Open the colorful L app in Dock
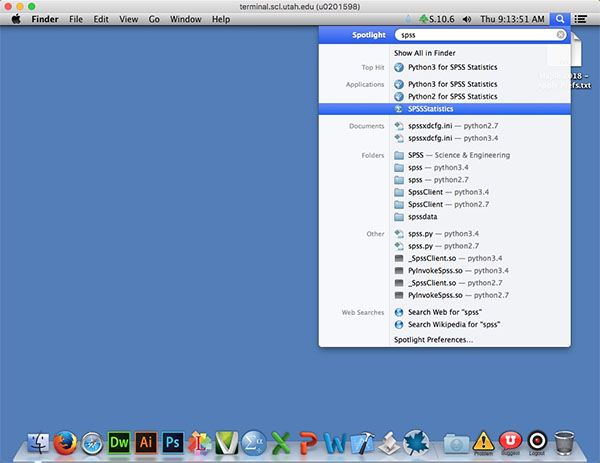 [x=199, y=443]
